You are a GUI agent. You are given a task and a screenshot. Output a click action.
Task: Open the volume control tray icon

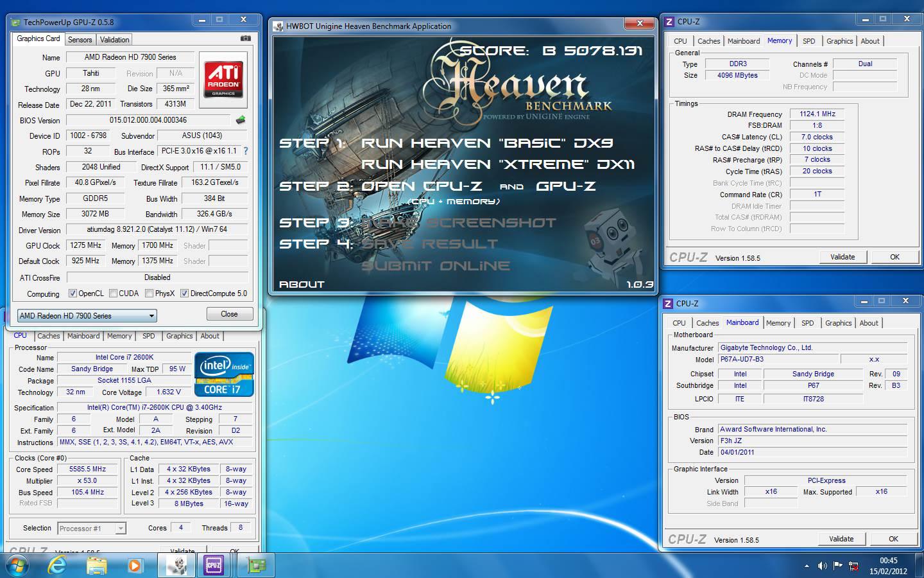click(x=822, y=566)
